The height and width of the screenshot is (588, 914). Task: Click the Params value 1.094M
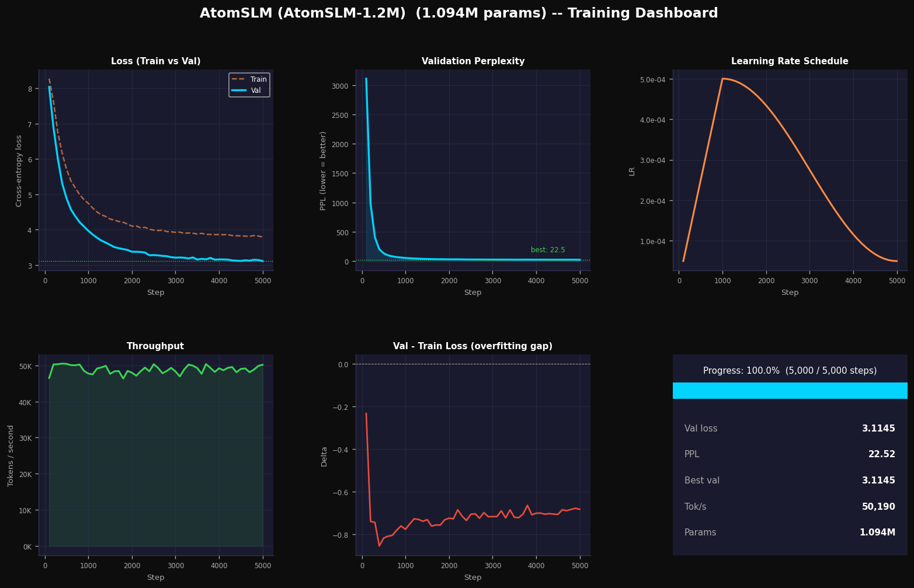[x=877, y=533]
